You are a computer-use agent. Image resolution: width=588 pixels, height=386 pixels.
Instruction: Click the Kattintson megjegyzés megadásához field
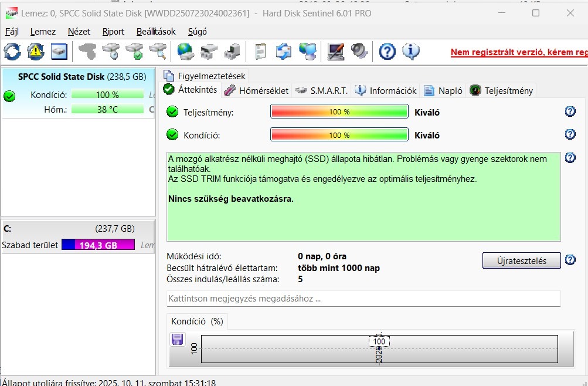363,299
